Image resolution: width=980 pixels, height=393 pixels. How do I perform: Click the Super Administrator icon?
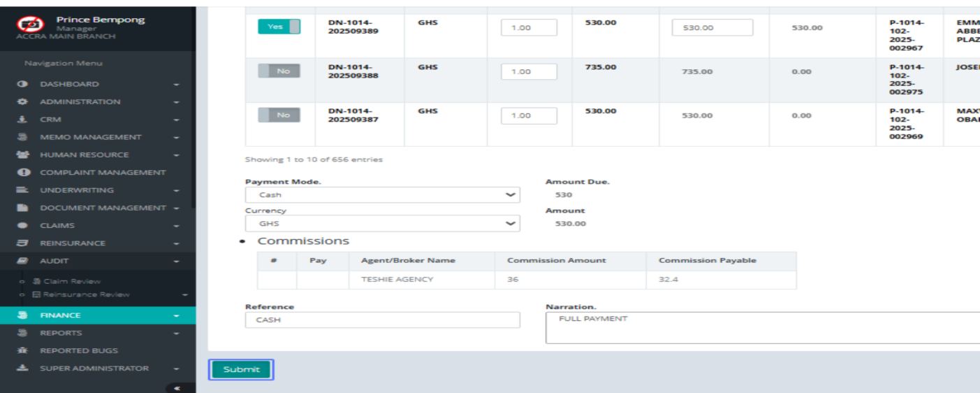coord(22,368)
